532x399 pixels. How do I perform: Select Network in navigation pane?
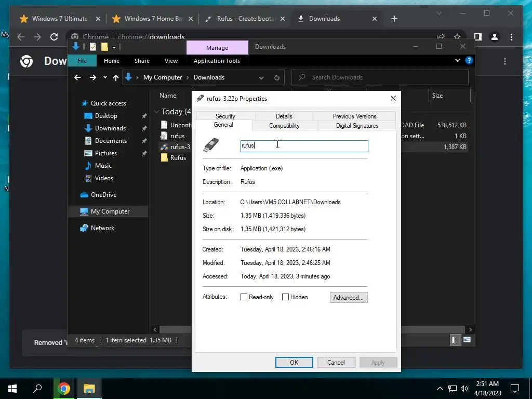coord(102,228)
